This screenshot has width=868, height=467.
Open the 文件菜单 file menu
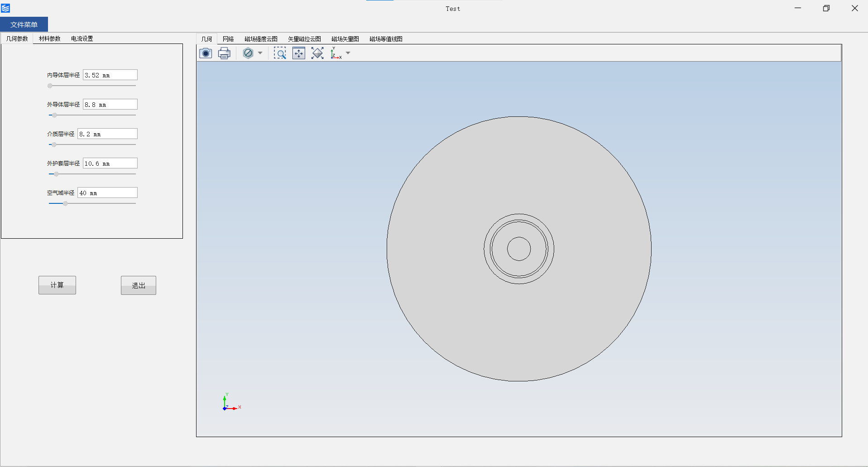click(24, 24)
